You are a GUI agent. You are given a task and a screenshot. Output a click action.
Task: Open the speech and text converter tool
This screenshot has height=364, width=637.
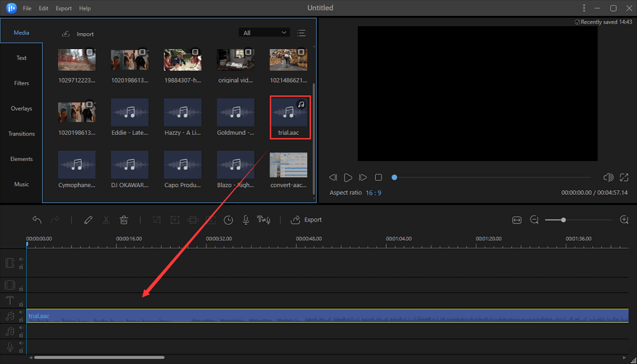click(x=264, y=220)
